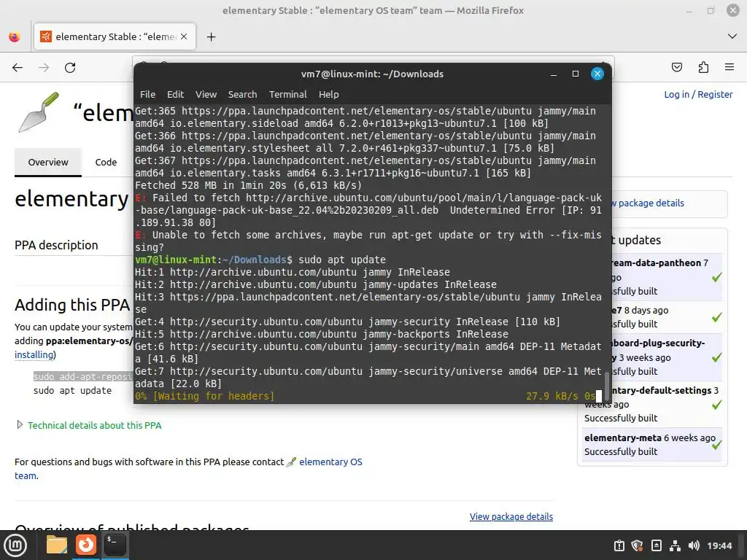Viewport: 747px width, 560px height.
Task: Open the volume control tray icon
Action: pos(694,545)
